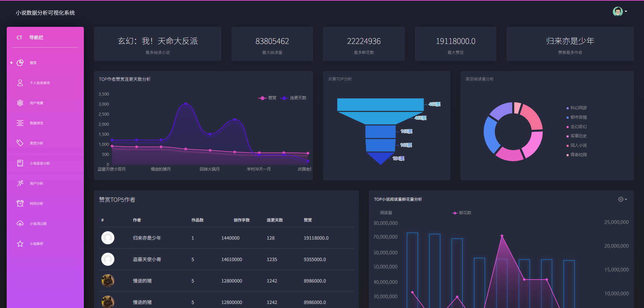Toggle the 连更天数 legend series
The image size is (644, 308).
pos(293,98)
